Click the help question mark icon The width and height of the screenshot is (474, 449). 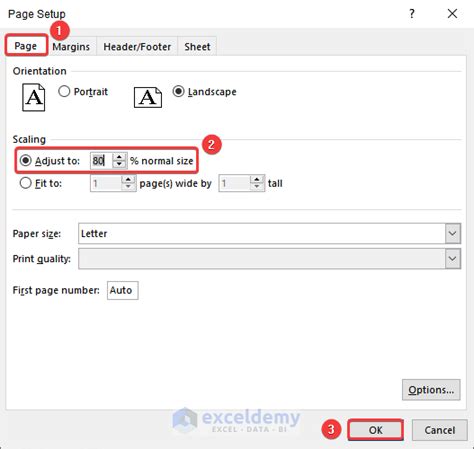click(412, 14)
